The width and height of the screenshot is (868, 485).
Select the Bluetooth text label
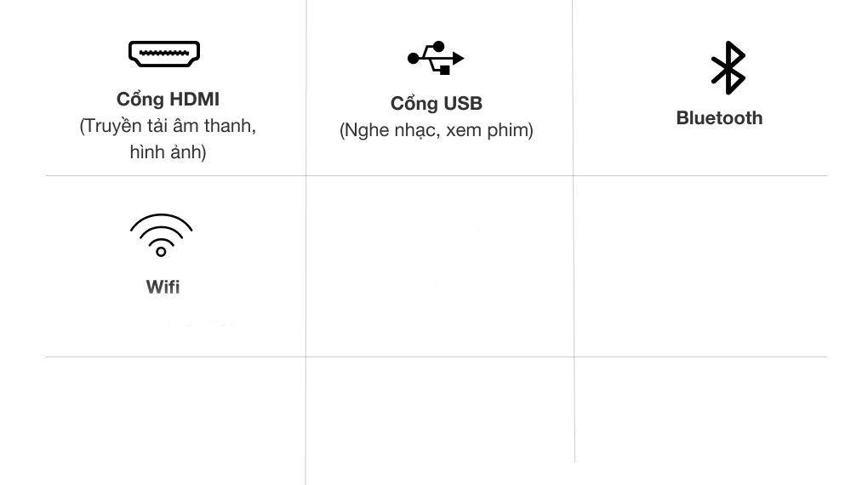(x=719, y=118)
